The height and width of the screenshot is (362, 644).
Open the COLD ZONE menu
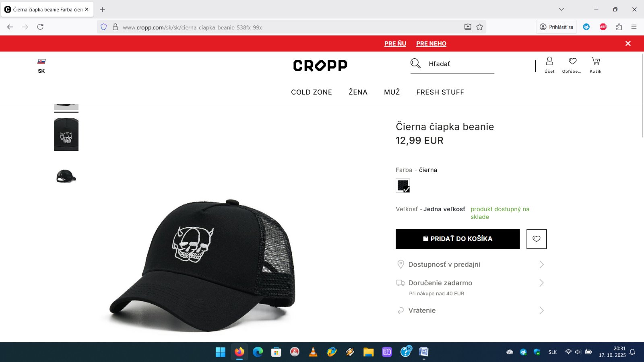pyautogui.click(x=312, y=92)
